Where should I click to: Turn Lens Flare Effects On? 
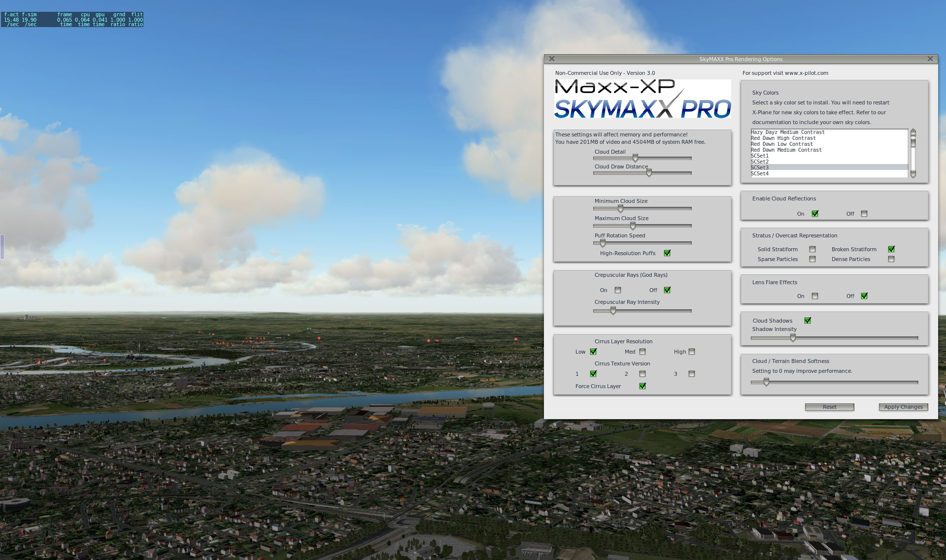[815, 296]
